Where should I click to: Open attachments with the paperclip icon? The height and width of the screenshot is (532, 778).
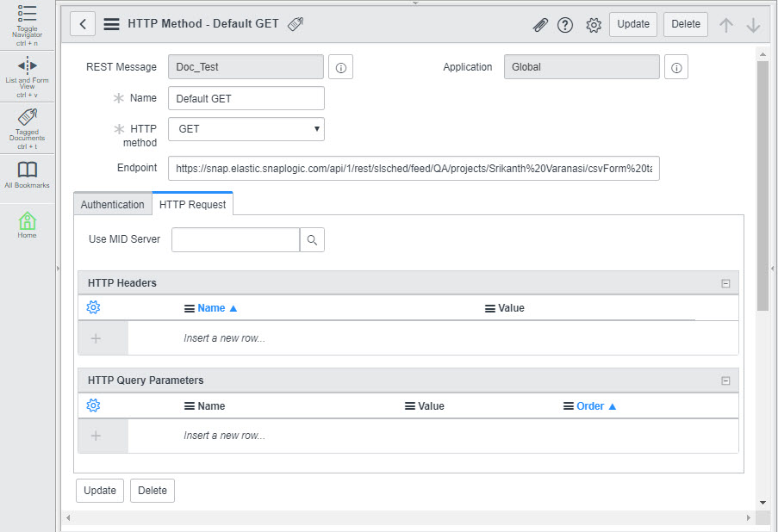(540, 25)
